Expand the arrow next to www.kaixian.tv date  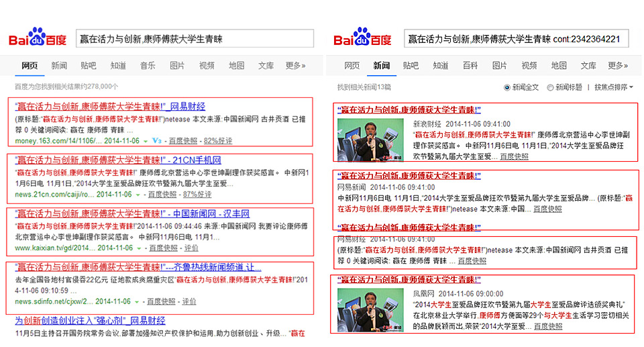[139, 248]
